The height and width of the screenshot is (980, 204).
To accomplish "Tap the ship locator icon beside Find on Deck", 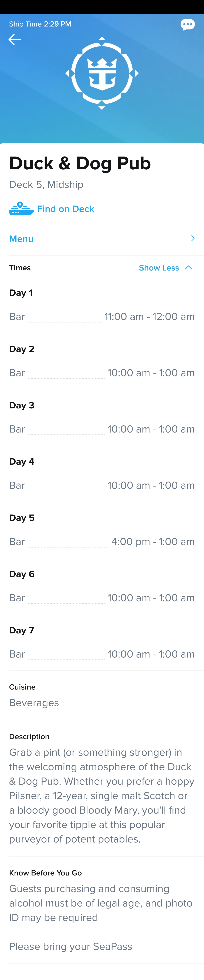I will (21, 209).
